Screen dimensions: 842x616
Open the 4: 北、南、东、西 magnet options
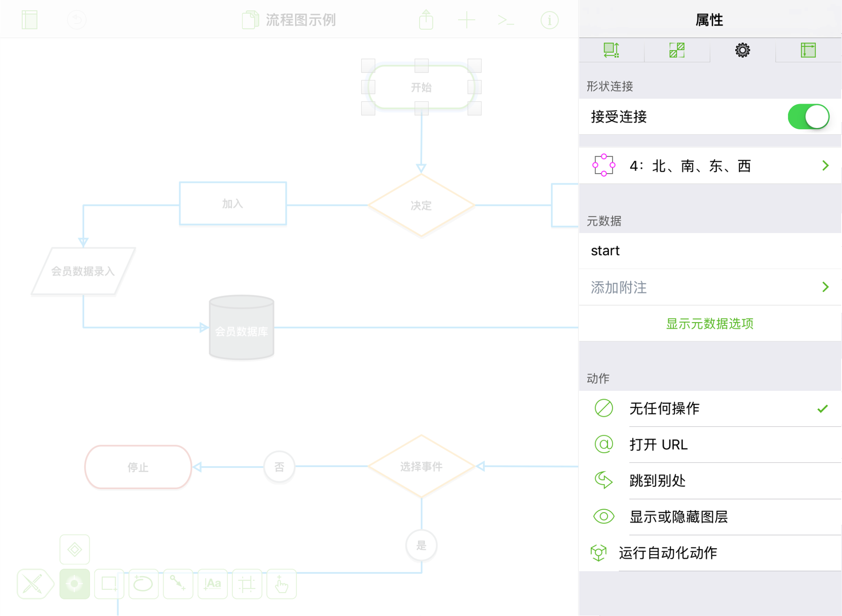[x=710, y=166]
